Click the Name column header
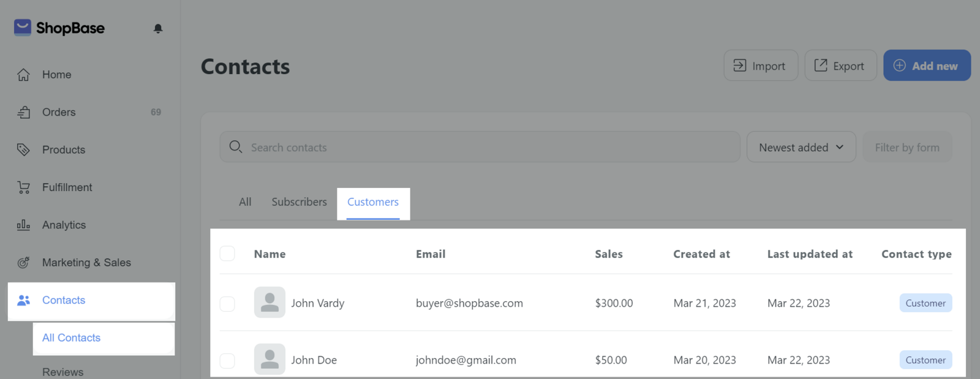This screenshot has width=980, height=379. coord(269,254)
